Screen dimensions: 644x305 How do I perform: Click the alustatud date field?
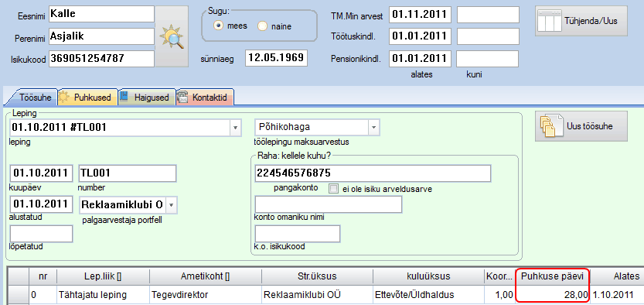41,204
